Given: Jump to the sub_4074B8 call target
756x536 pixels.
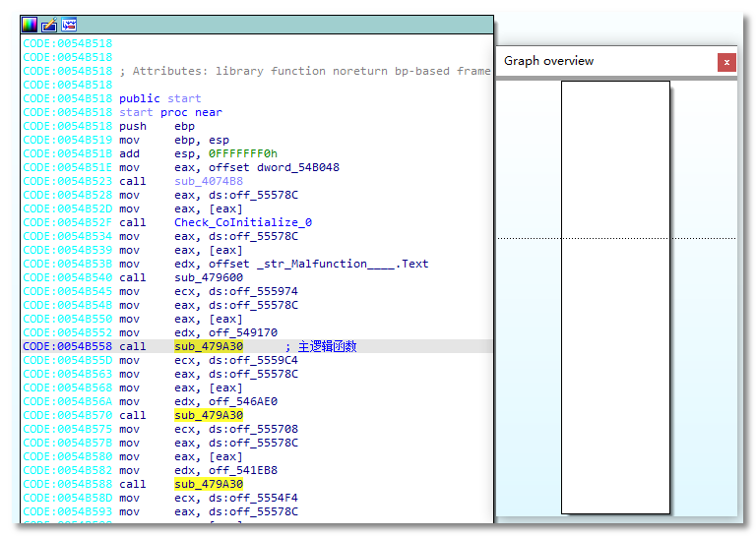Looking at the screenshot, I should (209, 181).
